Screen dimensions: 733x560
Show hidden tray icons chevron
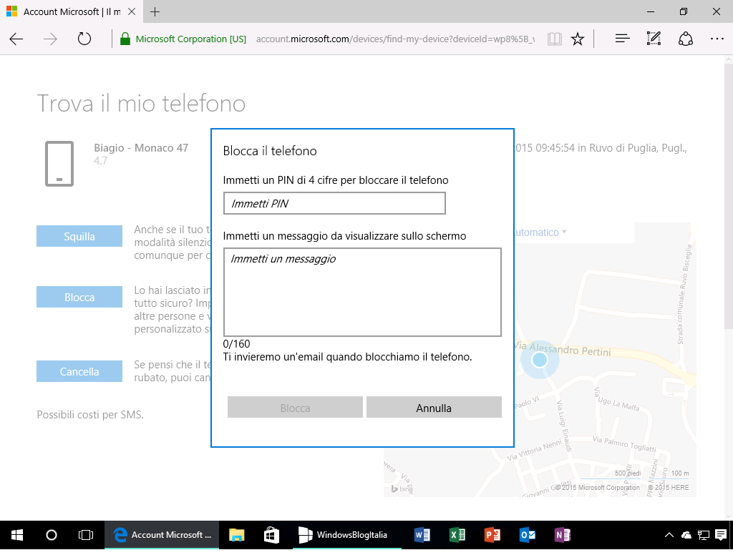(669, 535)
